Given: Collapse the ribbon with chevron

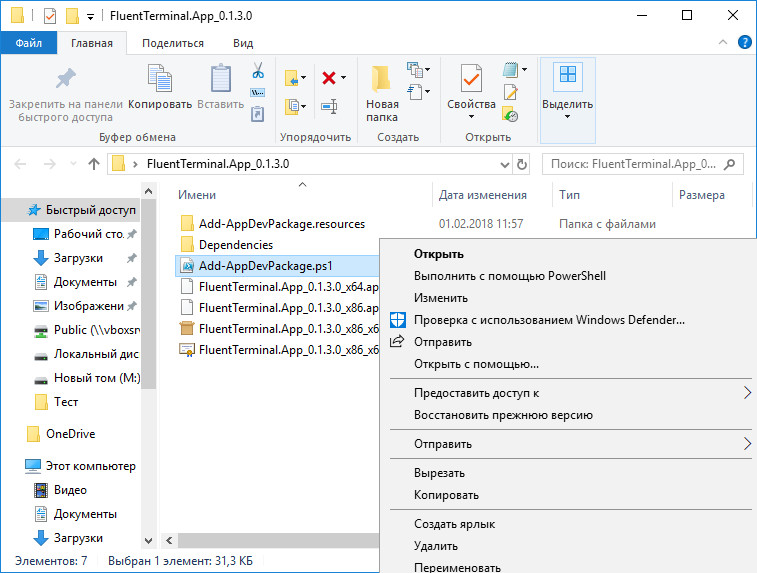Looking at the screenshot, I should (723, 42).
